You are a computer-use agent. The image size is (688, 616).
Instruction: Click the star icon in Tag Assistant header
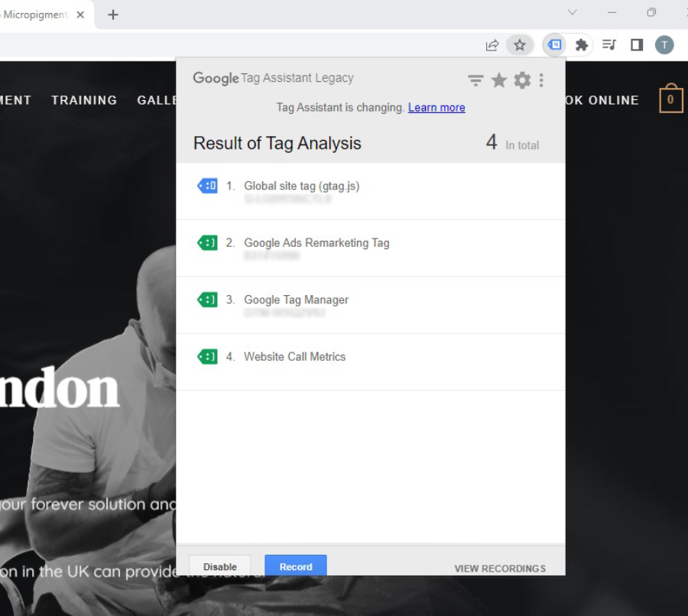[x=499, y=80]
